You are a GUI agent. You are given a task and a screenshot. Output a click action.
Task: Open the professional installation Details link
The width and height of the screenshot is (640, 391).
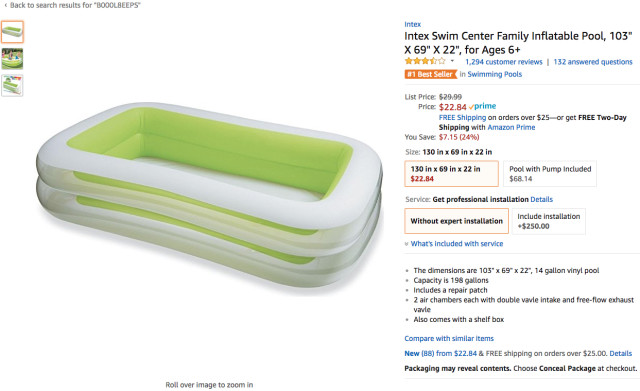pos(541,200)
